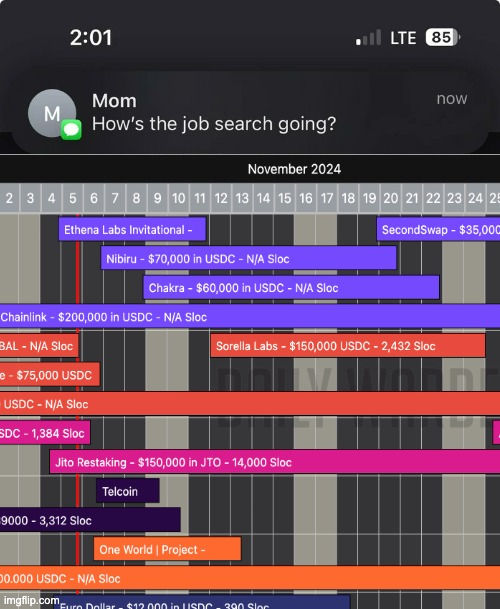Open the red USDC - N/A Sloc bar
500x609 pixels.
(250, 404)
